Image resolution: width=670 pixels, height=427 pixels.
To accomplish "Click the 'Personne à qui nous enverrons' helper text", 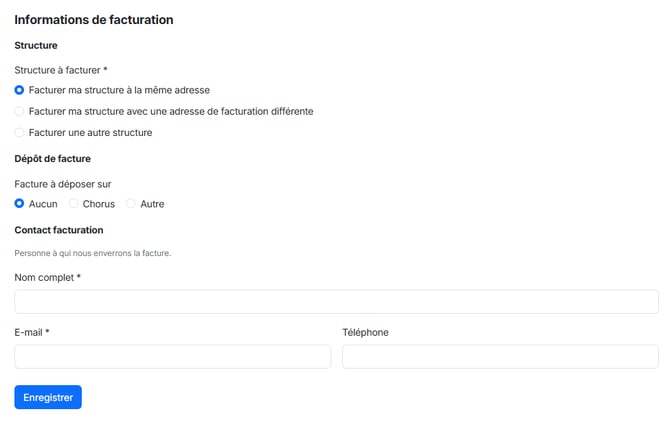I will coord(93,253).
